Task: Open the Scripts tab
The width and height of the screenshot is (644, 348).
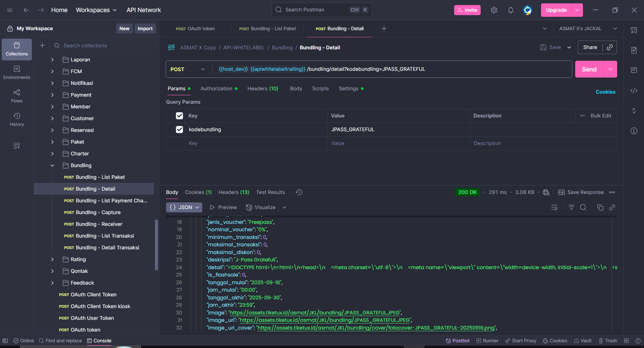Action: [320, 89]
